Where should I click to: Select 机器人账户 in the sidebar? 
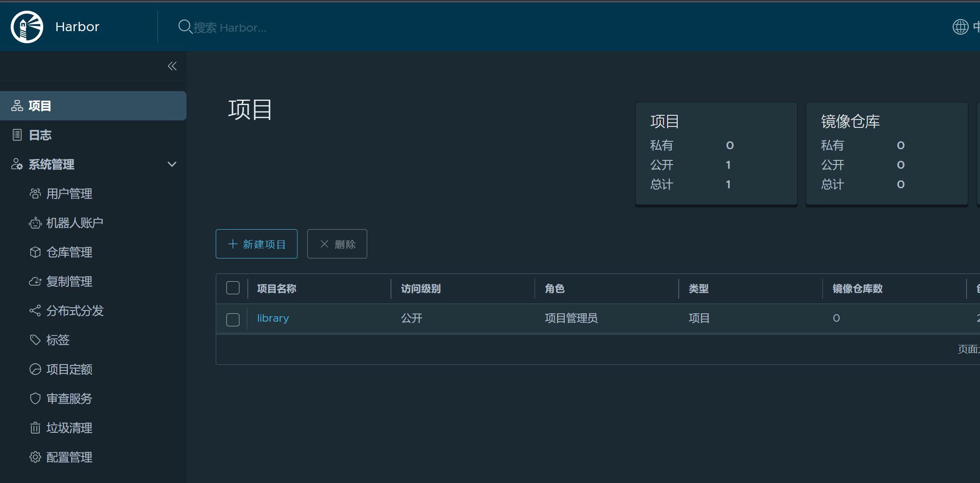(74, 223)
